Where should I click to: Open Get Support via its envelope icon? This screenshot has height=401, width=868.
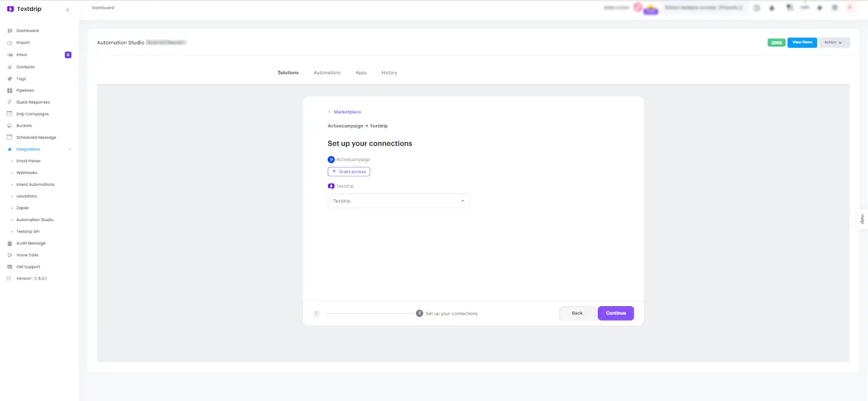10,267
